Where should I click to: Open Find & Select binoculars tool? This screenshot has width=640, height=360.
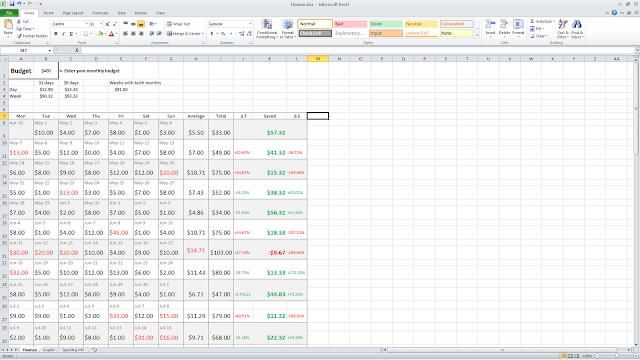tap(577, 29)
